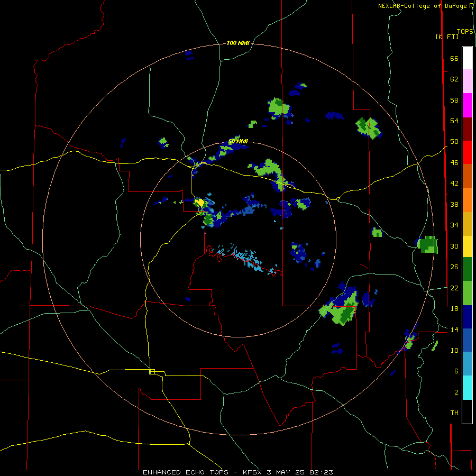This screenshot has height=476, width=476.
Task: Click the cyan legend swatch
Action: [467, 388]
